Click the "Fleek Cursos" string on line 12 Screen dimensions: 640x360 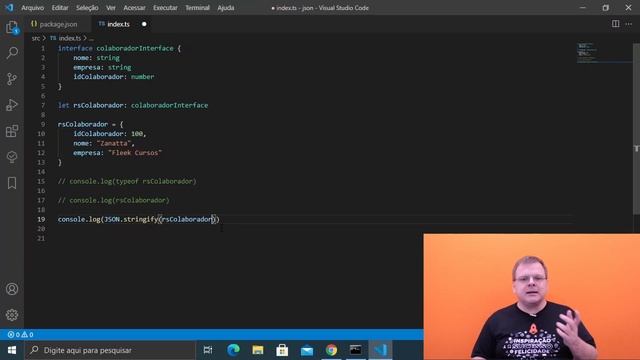[135, 153]
